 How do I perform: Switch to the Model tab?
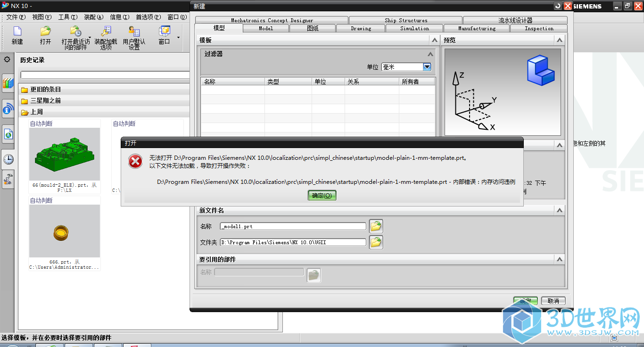pos(266,28)
